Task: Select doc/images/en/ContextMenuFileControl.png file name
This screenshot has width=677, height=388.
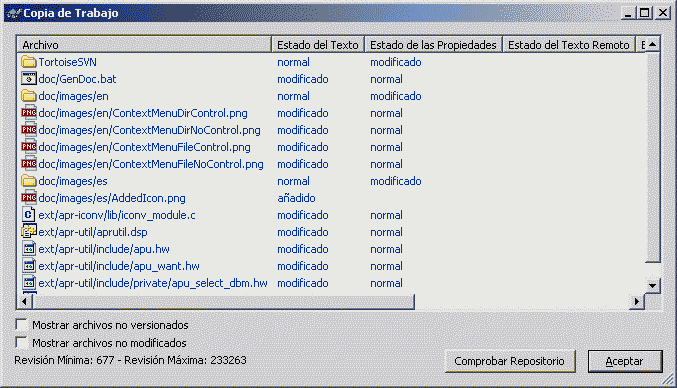Action: pyautogui.click(x=144, y=147)
